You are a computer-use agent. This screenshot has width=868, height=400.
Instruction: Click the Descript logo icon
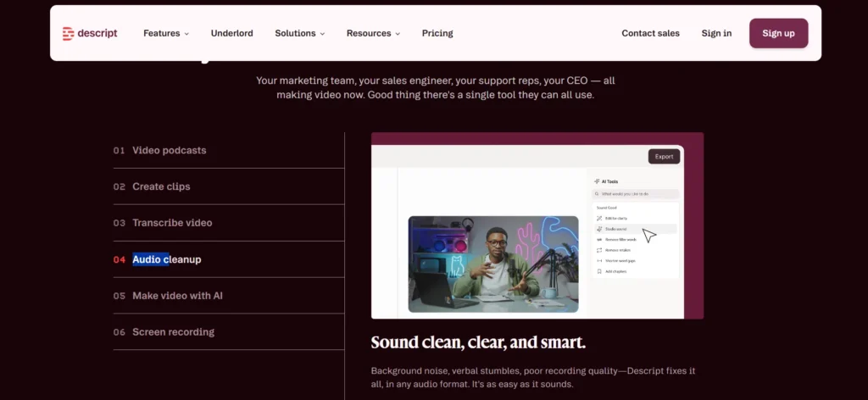click(x=68, y=33)
